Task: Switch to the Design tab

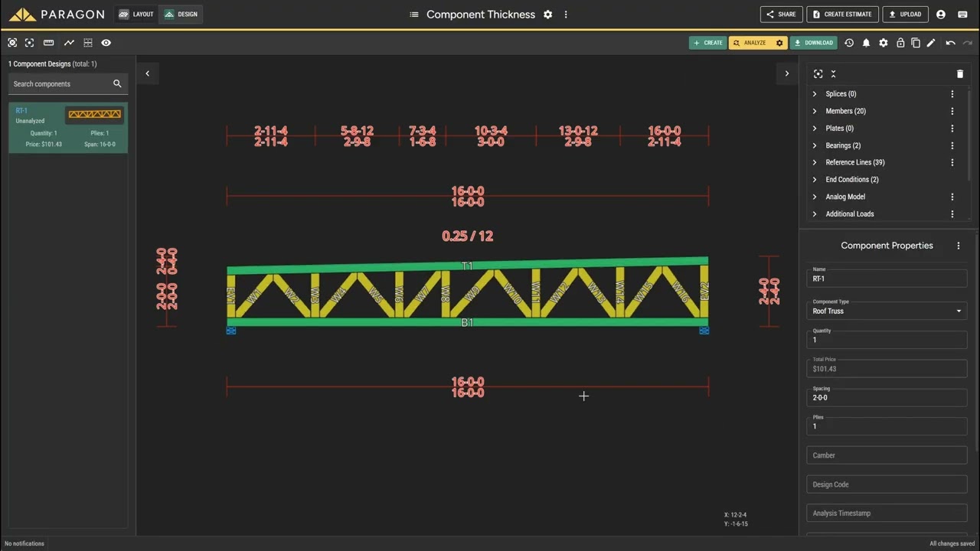Action: click(181, 15)
